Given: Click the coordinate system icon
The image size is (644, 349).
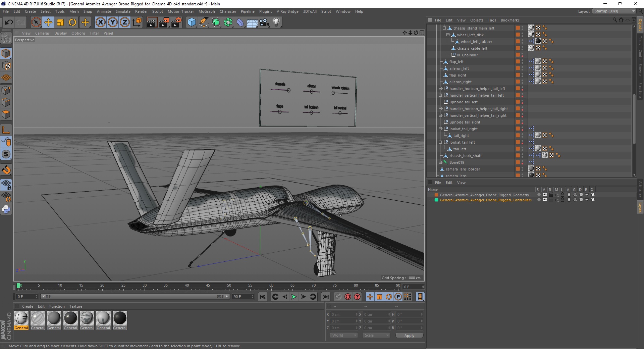Looking at the screenshot, I should pyautogui.click(x=137, y=22).
